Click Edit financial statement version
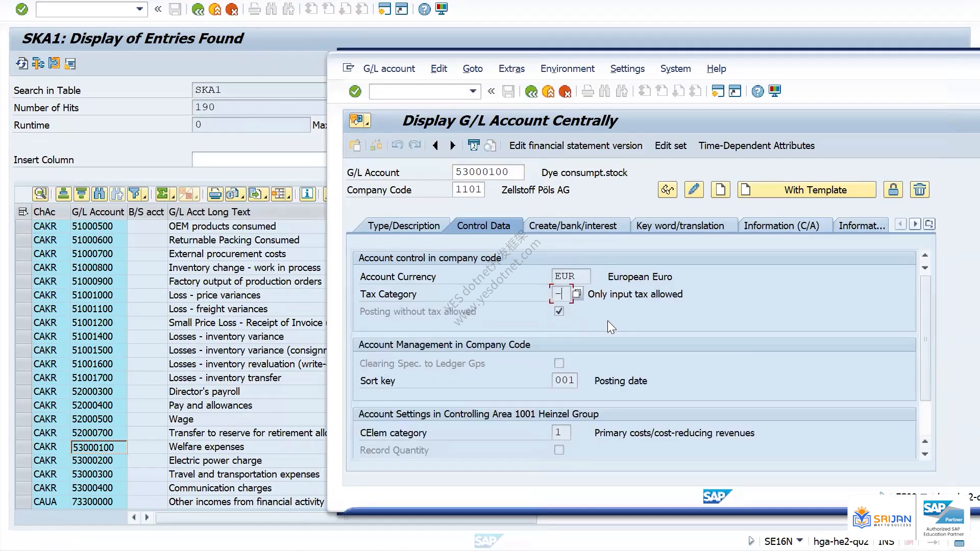 [576, 145]
